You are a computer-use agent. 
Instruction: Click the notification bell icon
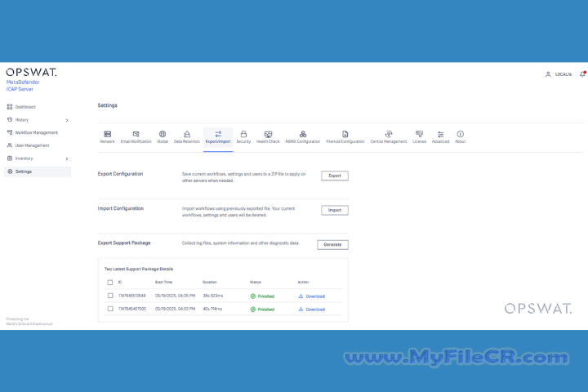tap(582, 74)
